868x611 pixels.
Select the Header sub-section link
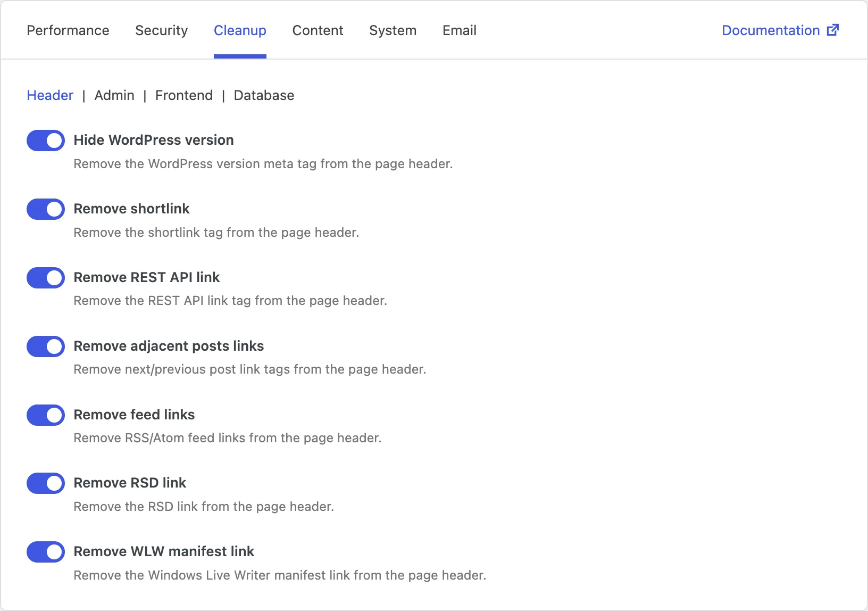tap(50, 95)
